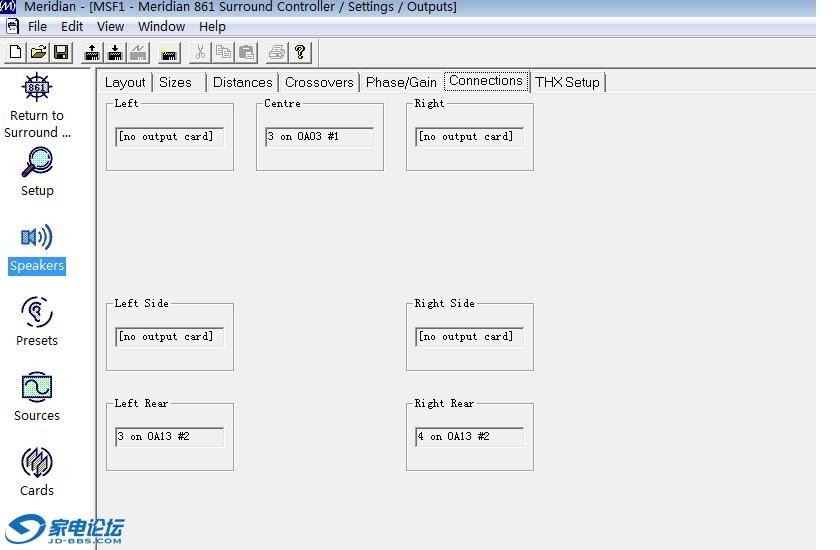Click the Left Side output field
The height and width of the screenshot is (550, 840).
pyautogui.click(x=169, y=336)
